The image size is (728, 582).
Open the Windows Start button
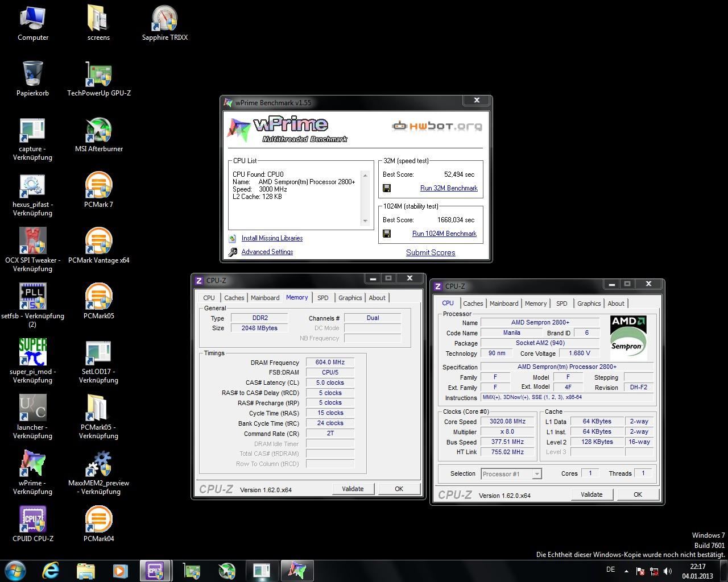15,570
